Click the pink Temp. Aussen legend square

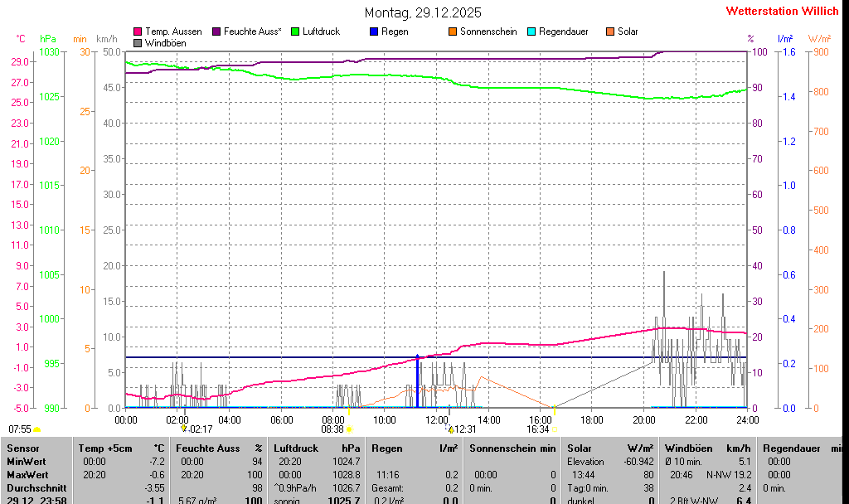click(x=138, y=31)
